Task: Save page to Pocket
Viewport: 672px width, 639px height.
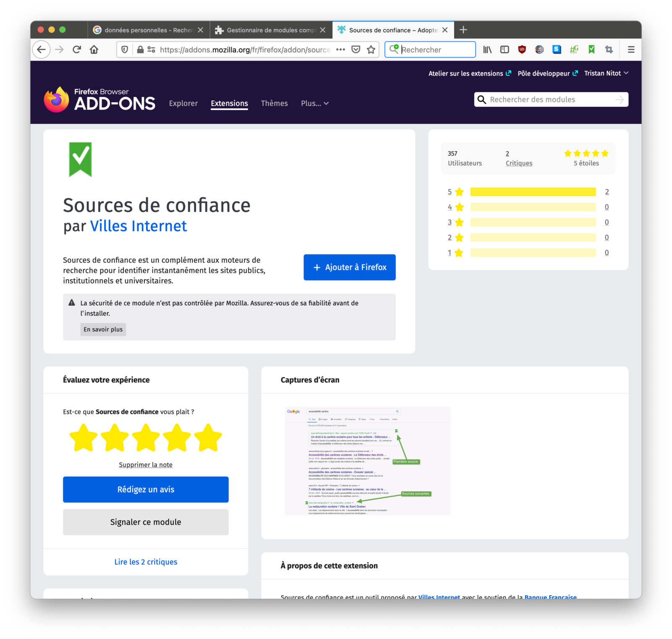Action: (x=356, y=50)
